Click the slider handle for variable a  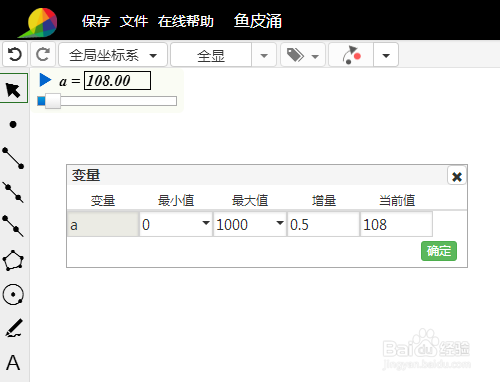[x=53, y=101]
